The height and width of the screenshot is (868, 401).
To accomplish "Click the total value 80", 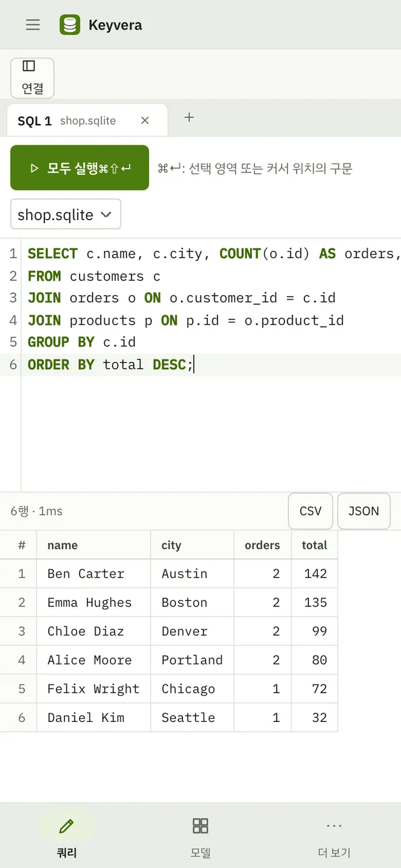I will [x=315, y=660].
